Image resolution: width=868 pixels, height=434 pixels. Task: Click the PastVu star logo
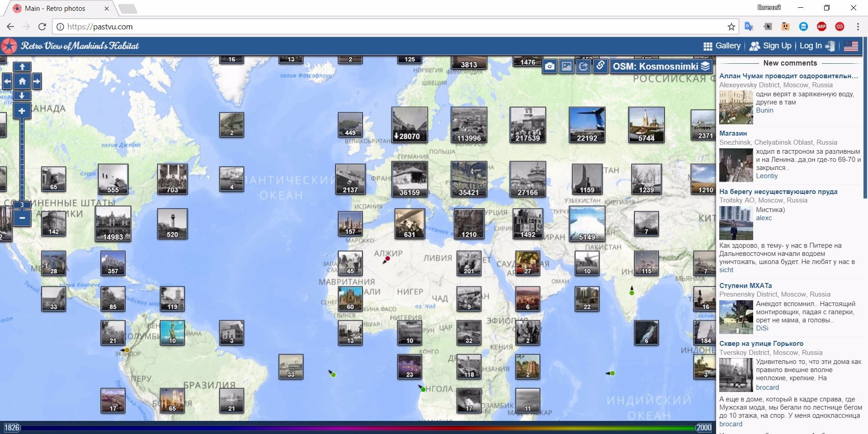pyautogui.click(x=9, y=46)
